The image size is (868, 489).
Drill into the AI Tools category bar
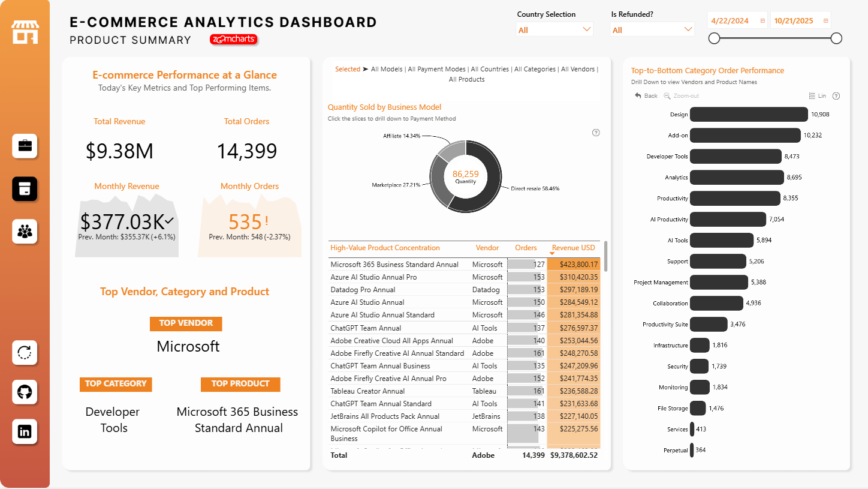point(722,240)
